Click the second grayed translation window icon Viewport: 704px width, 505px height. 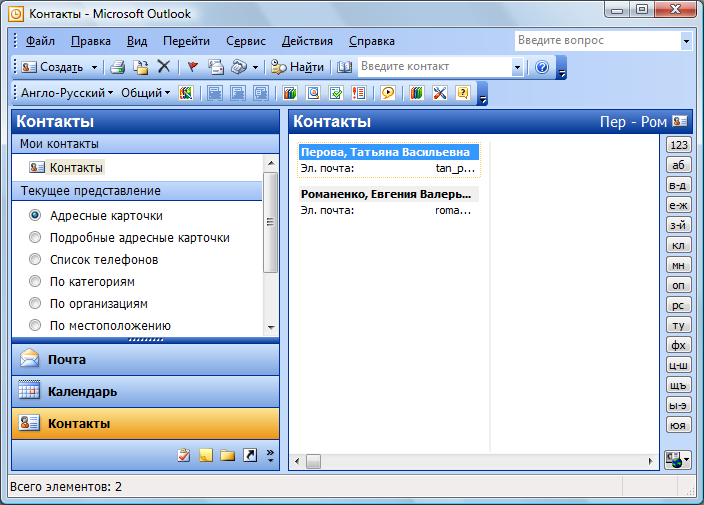238,93
